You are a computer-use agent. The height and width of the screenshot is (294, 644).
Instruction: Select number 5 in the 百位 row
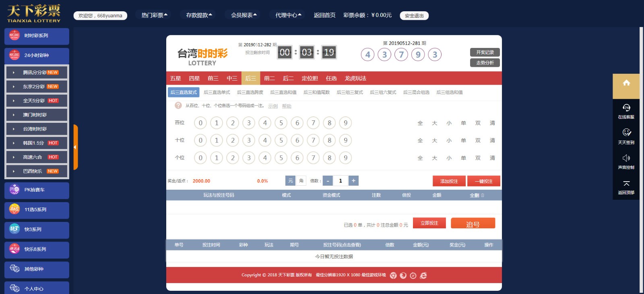pos(281,123)
